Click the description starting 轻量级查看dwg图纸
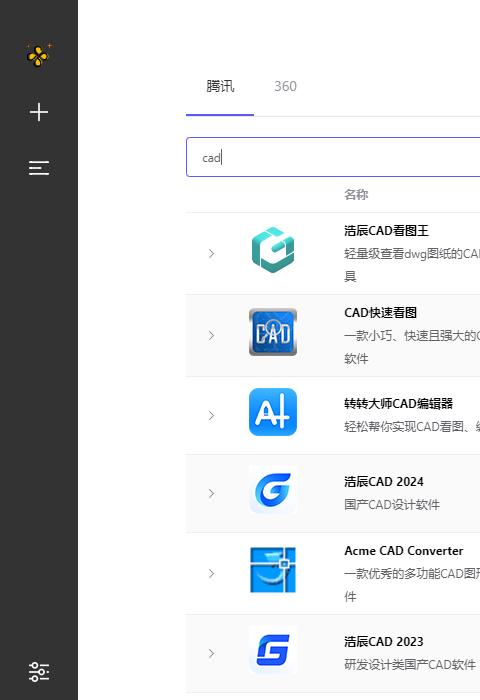Screen dimensions: 480x700 412,265
